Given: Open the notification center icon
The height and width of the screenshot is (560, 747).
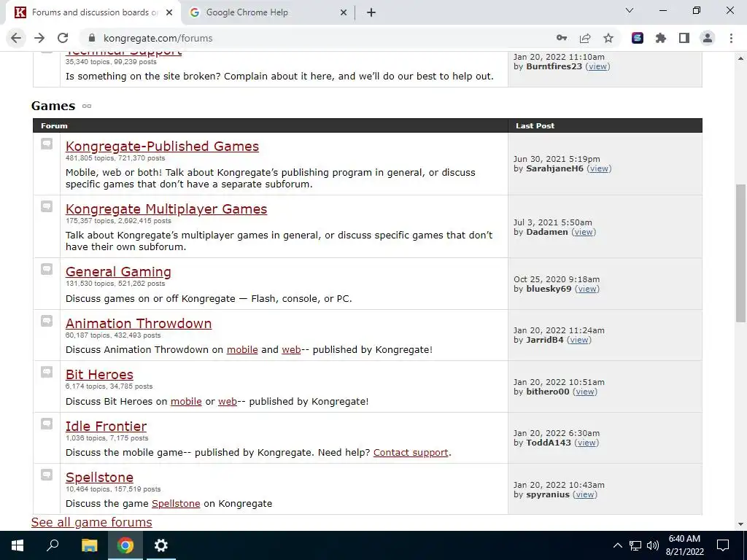Looking at the screenshot, I should 723,545.
